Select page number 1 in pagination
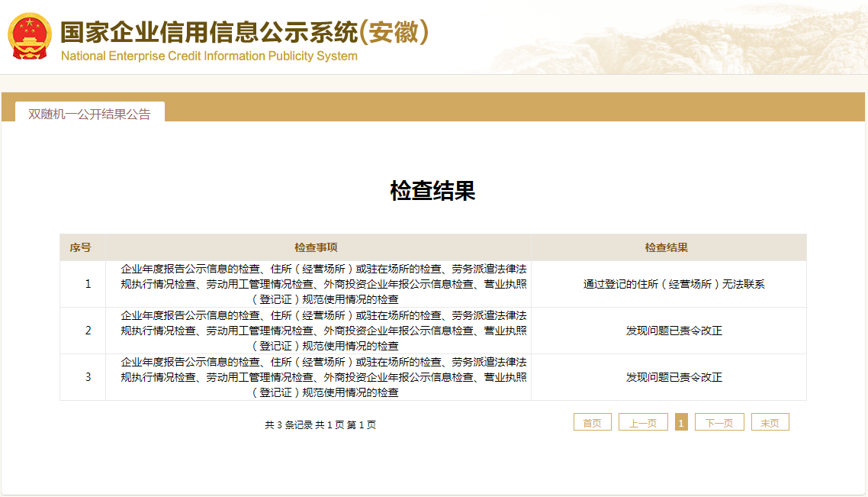This screenshot has height=497, width=868. 681,422
